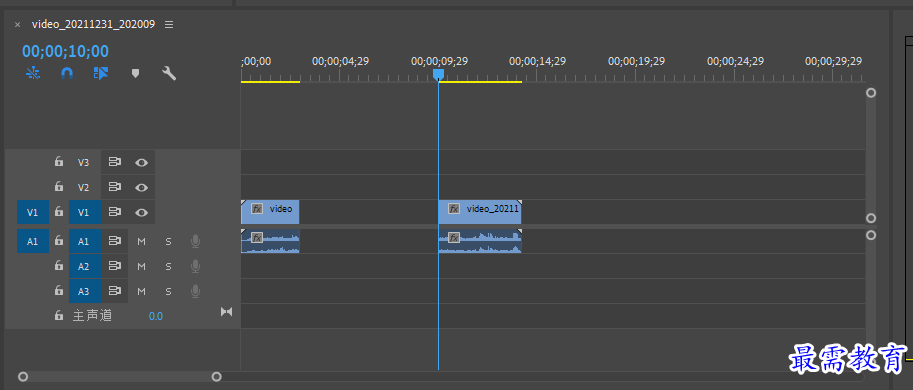Hide track V2 output with eye icon

tap(141, 187)
